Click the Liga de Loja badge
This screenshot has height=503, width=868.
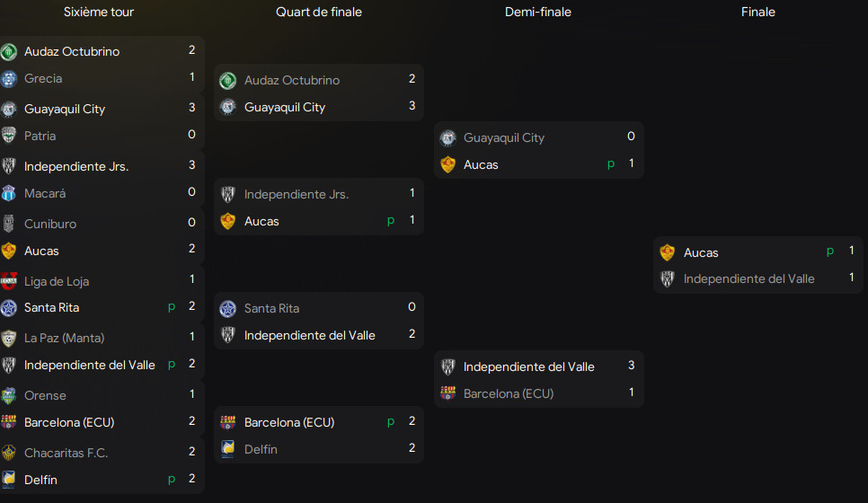click(x=9, y=281)
